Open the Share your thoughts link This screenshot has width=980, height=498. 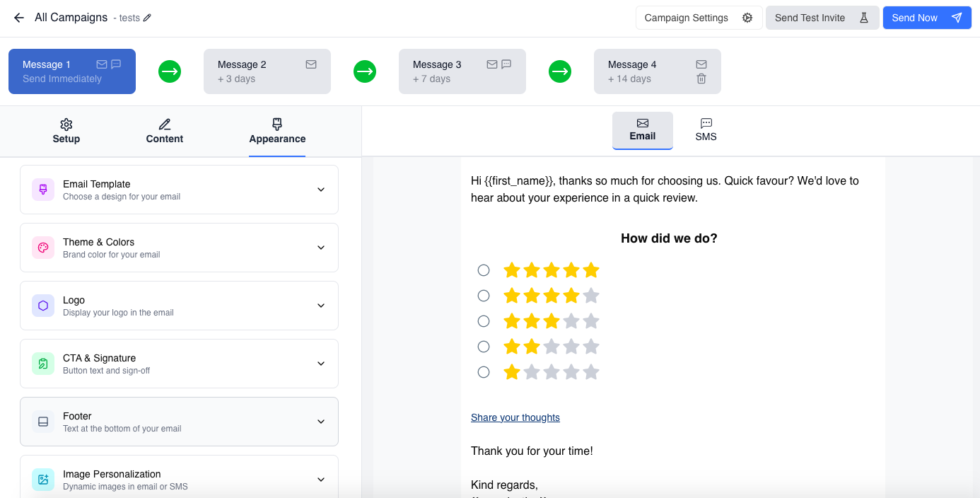(515, 417)
